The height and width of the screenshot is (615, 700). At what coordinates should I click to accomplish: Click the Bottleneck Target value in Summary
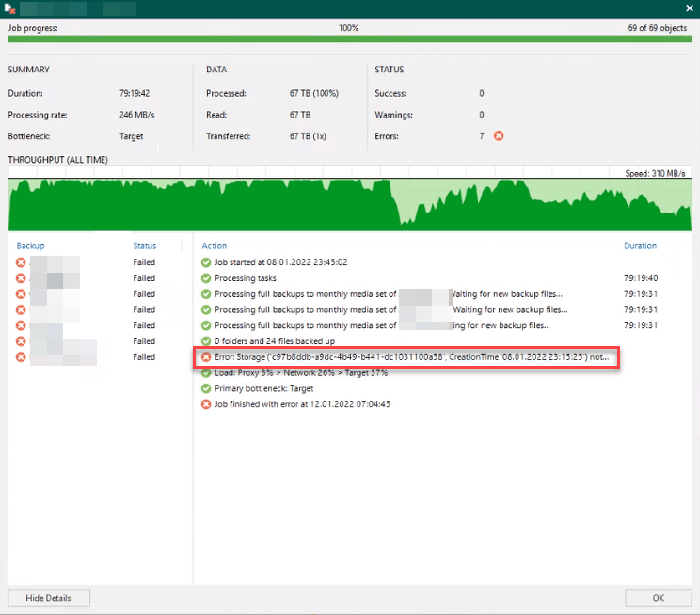132,136
